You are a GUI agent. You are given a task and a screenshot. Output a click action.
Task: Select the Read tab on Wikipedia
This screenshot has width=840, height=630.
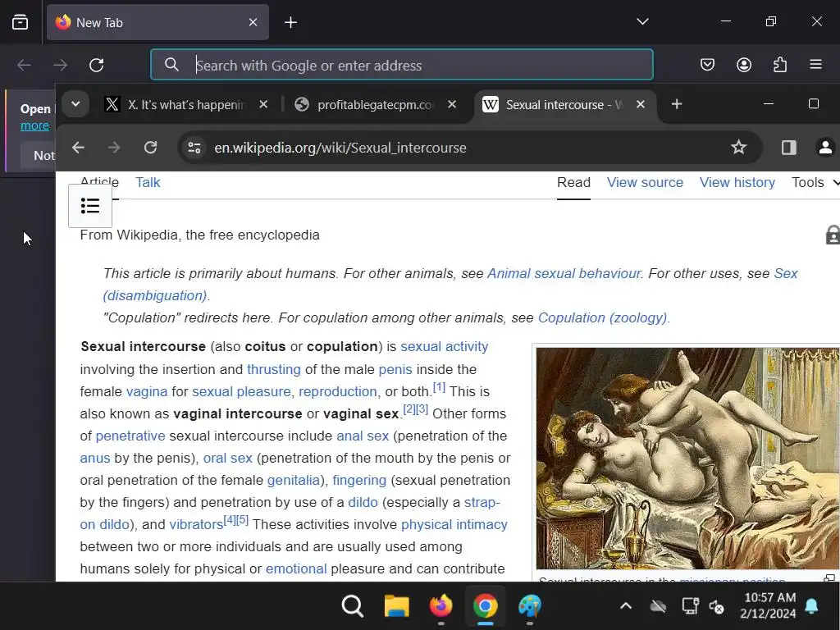[573, 182]
